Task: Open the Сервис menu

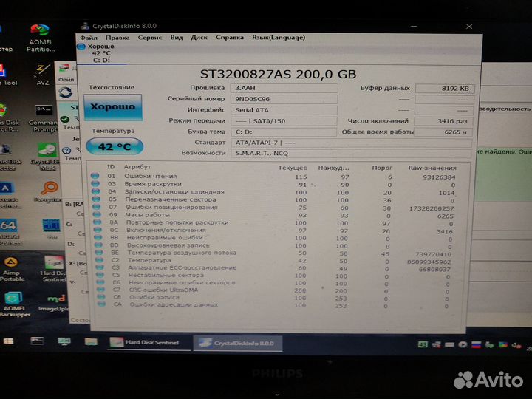Action: coord(149,38)
